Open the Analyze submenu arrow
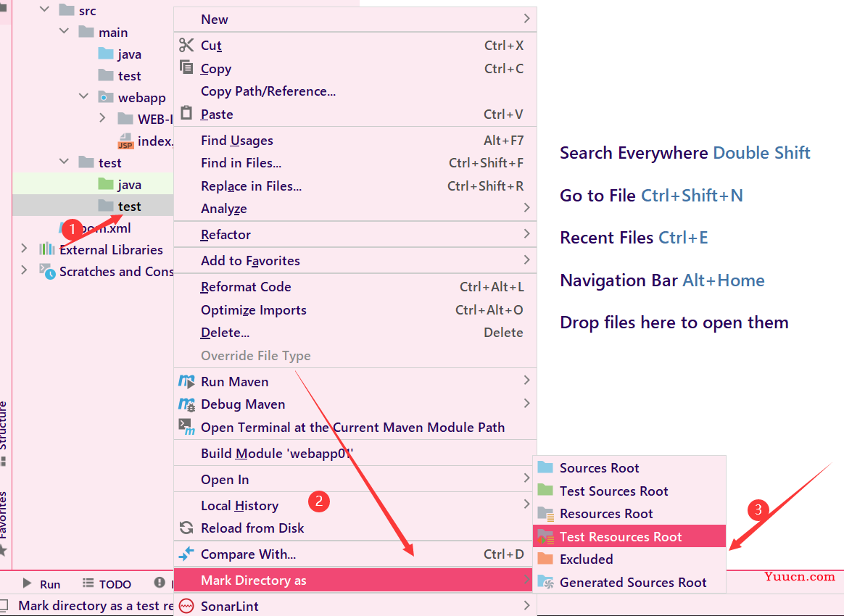 (x=526, y=207)
